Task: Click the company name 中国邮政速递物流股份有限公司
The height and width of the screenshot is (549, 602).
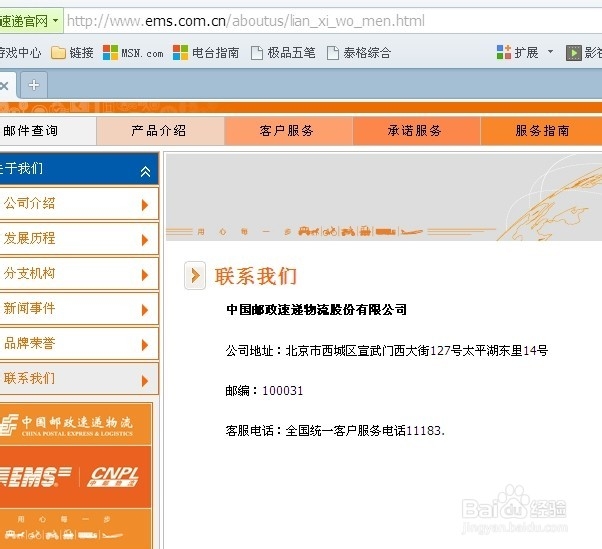Action: (316, 309)
